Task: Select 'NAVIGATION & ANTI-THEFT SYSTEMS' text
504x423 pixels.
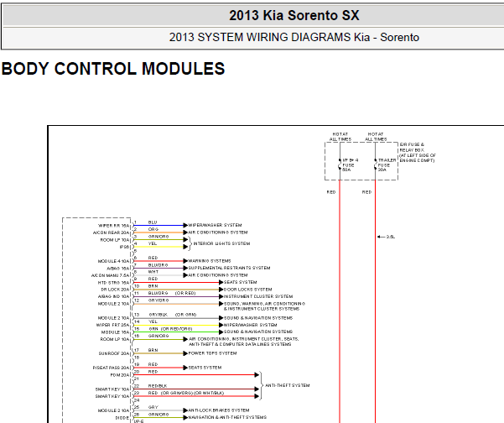Action: pos(227,417)
